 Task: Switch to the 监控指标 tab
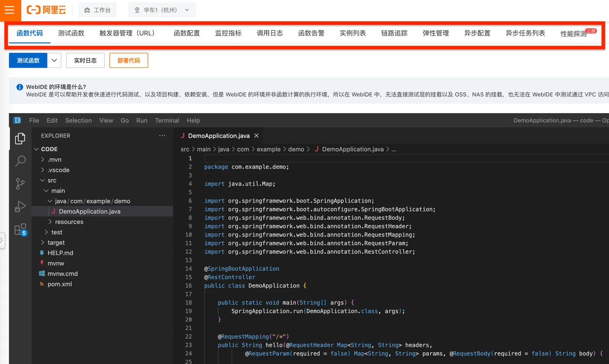pos(228,33)
